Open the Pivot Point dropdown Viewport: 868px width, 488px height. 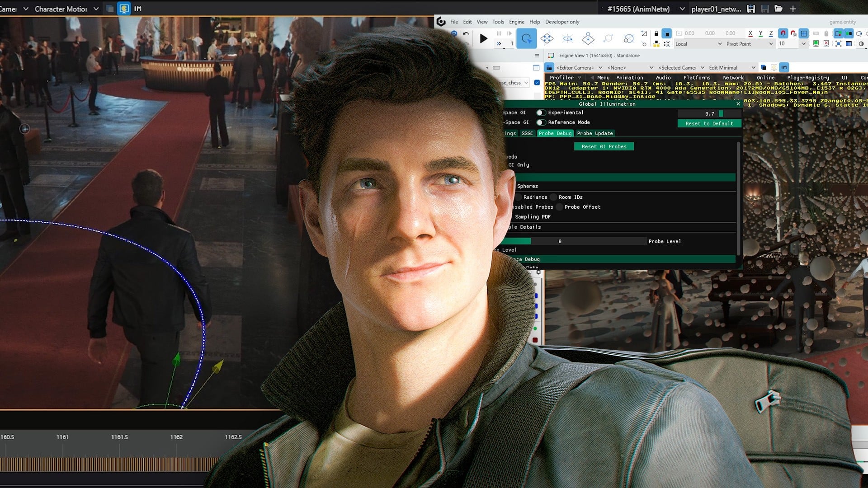pos(750,44)
